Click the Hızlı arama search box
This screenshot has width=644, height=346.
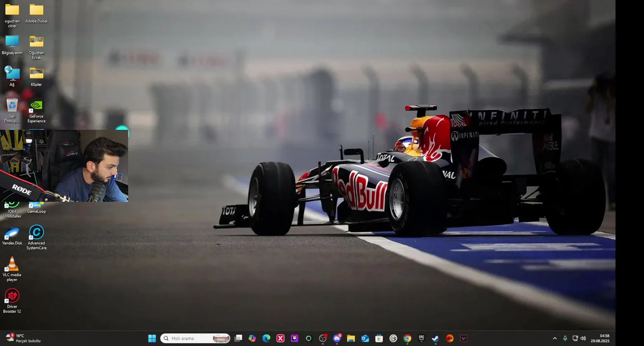(195, 338)
